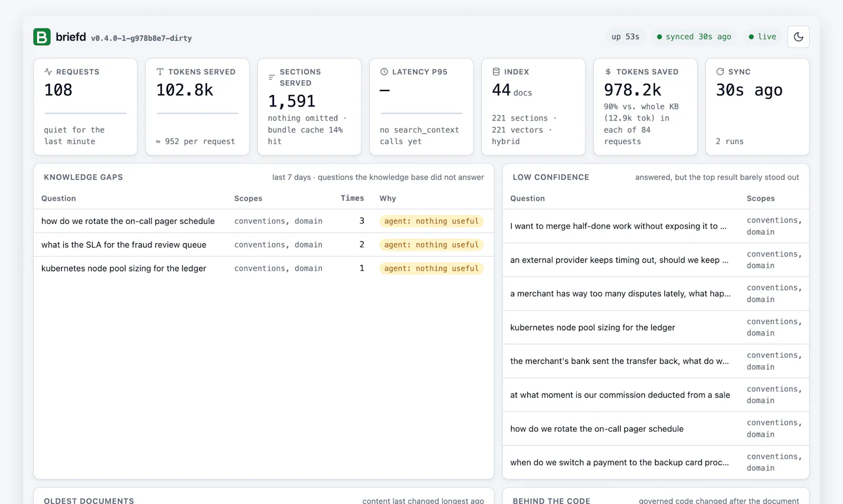Open the Sections Served card showing 1,591

coord(309,107)
